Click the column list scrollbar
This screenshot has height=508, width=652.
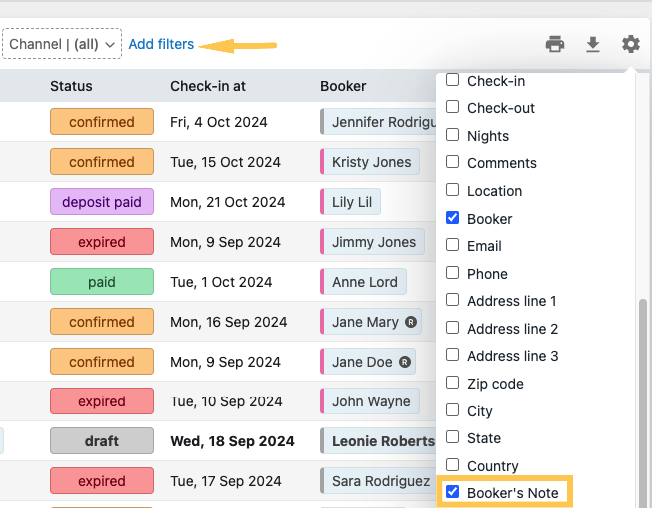click(x=643, y=399)
